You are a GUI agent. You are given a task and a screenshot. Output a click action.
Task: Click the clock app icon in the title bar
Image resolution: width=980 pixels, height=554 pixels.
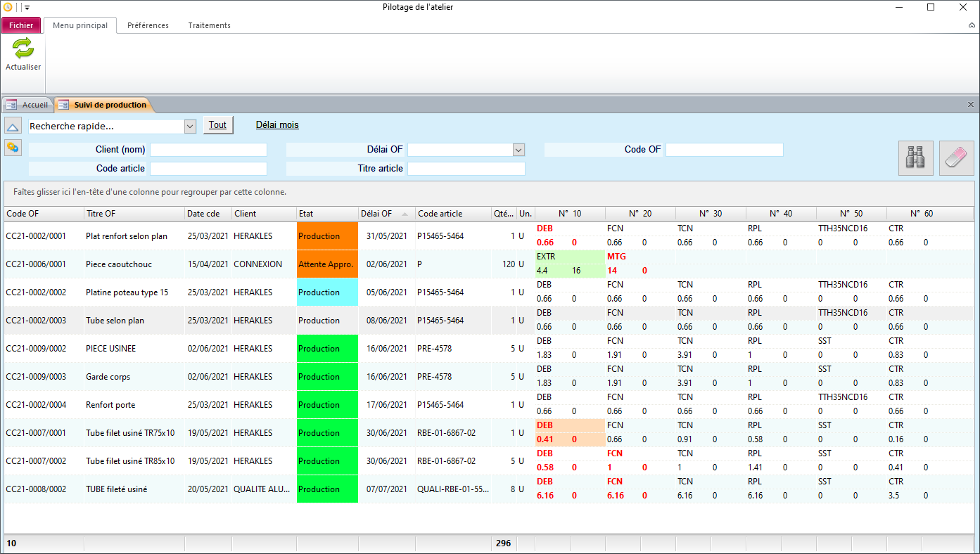[x=8, y=7]
